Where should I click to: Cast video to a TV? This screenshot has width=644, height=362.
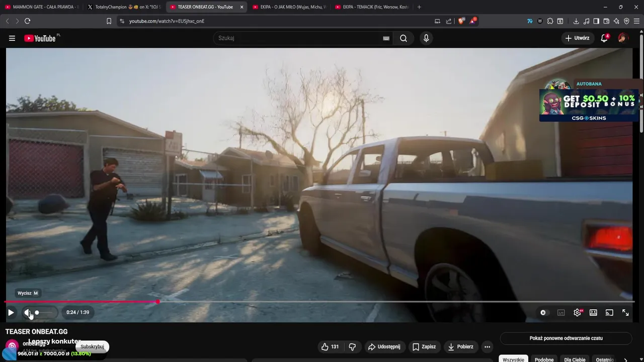[609, 312]
